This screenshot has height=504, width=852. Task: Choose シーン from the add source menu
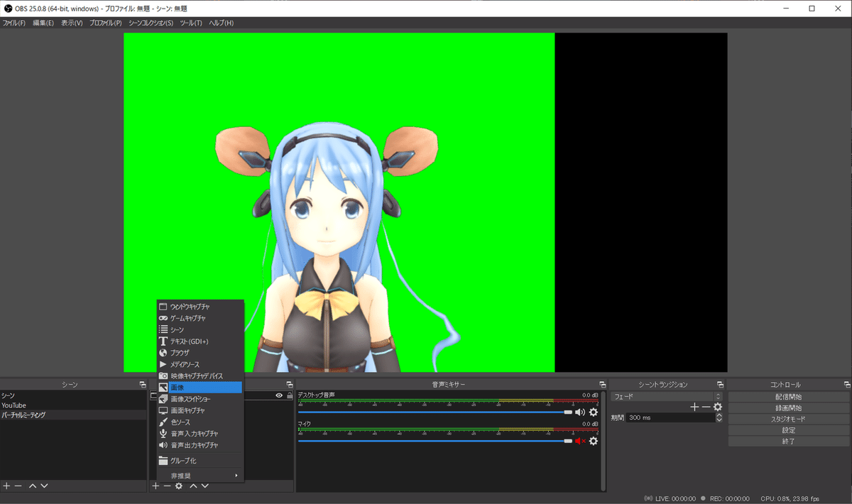(x=200, y=329)
